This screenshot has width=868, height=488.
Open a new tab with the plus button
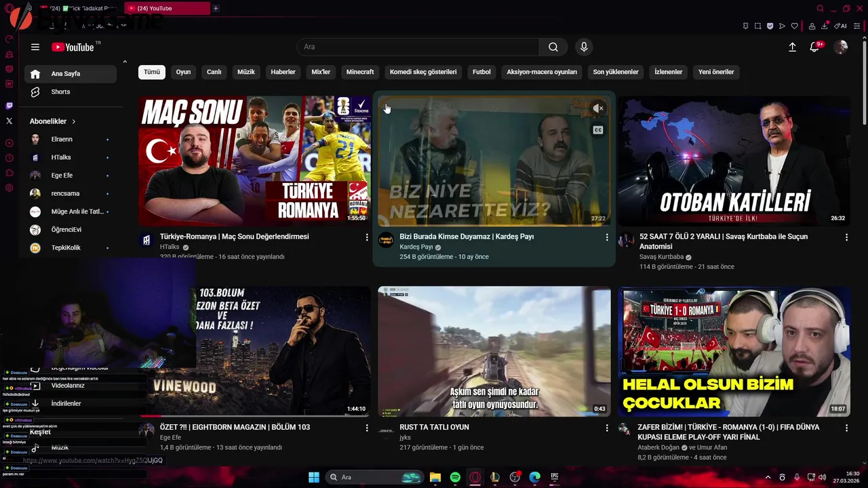point(216,8)
